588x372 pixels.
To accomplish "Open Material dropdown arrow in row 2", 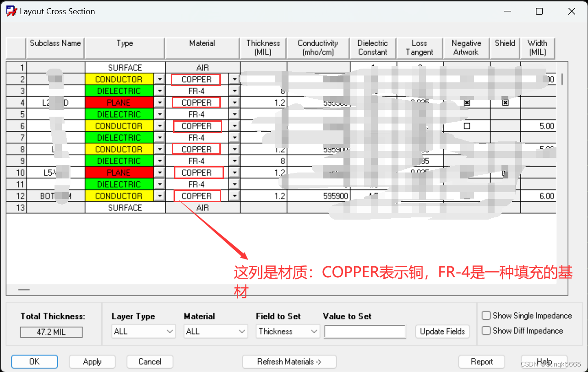I will (234, 79).
